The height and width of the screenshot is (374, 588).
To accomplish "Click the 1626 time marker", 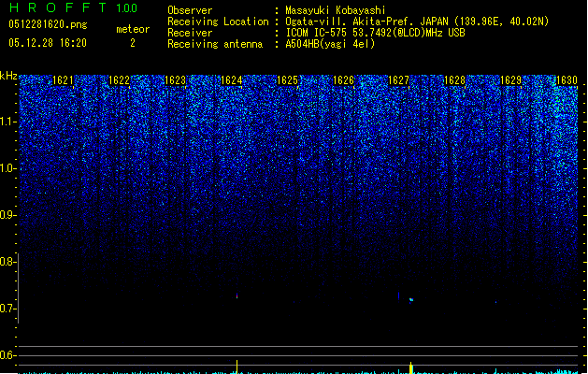I will click(343, 80).
